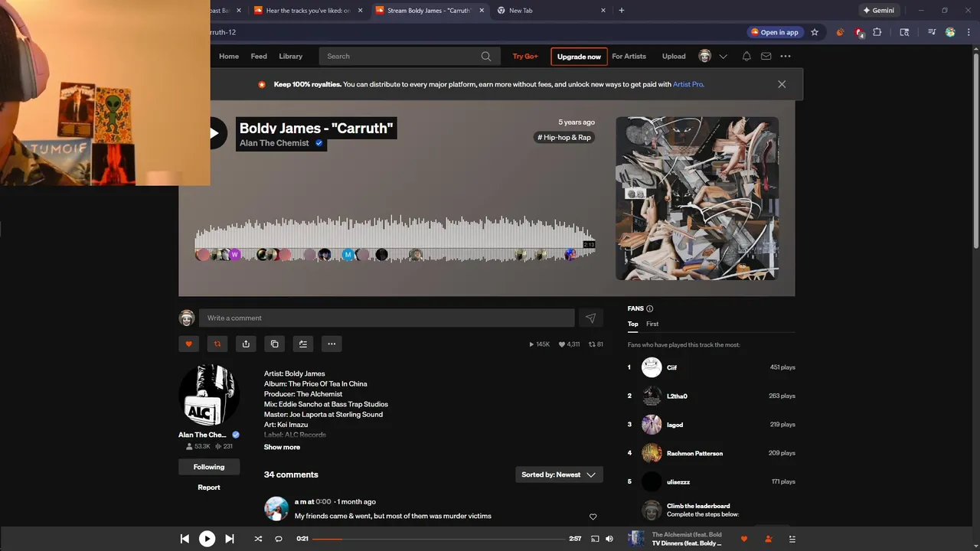
Task: Open messages envelope icon in header
Action: 766,56
